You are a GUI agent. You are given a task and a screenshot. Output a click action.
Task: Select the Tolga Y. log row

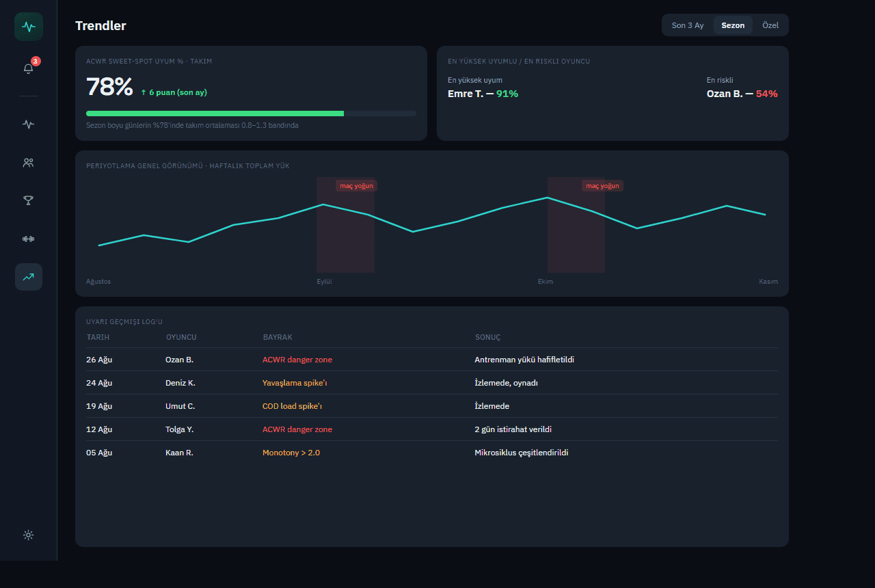[x=431, y=429]
